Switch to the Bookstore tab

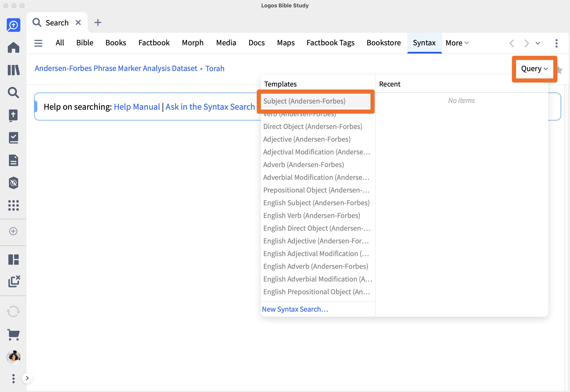(x=384, y=43)
